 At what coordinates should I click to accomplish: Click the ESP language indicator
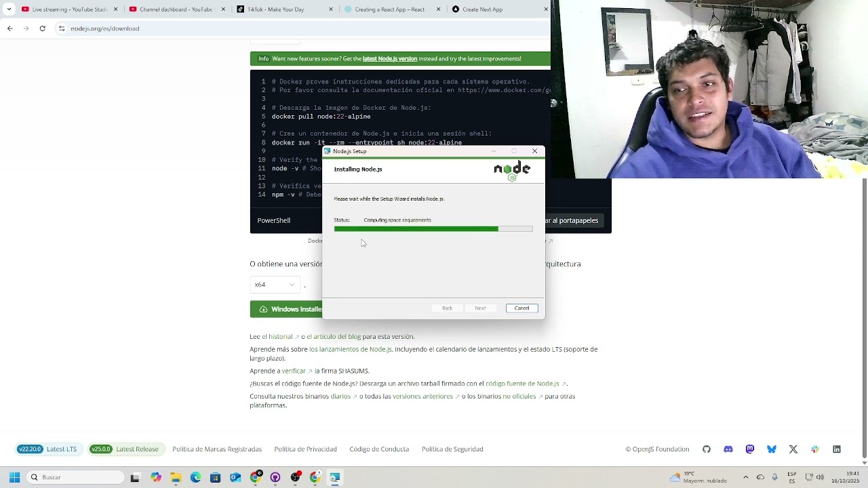click(792, 477)
